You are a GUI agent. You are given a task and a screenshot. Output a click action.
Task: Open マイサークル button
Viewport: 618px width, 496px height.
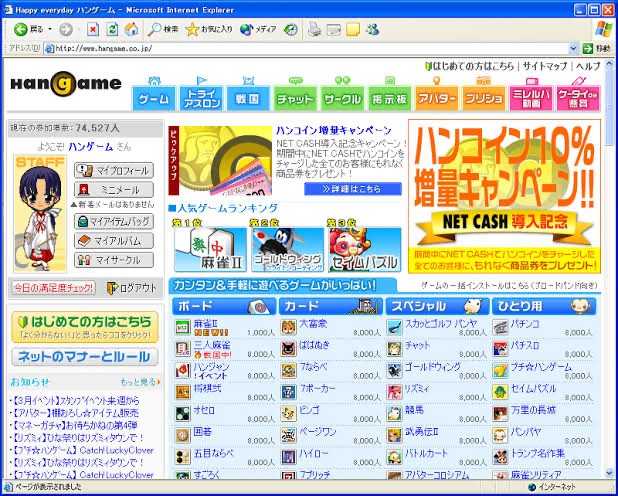pyautogui.click(x=114, y=260)
